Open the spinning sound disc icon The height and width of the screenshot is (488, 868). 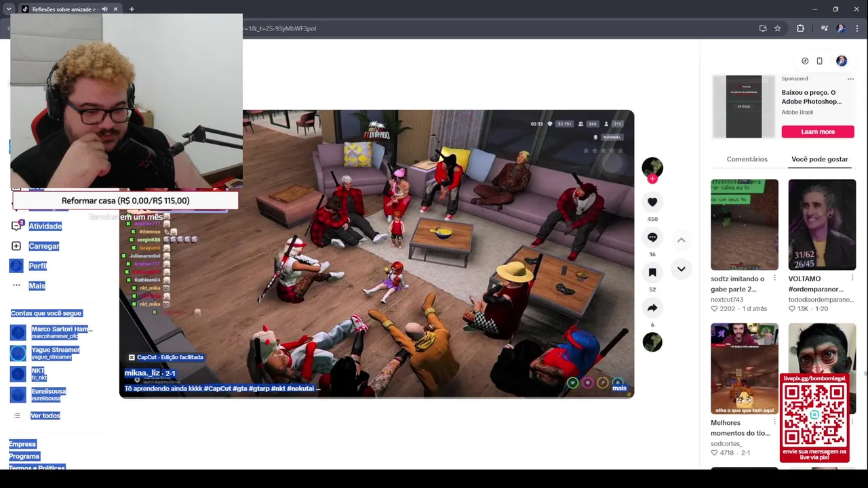click(652, 342)
